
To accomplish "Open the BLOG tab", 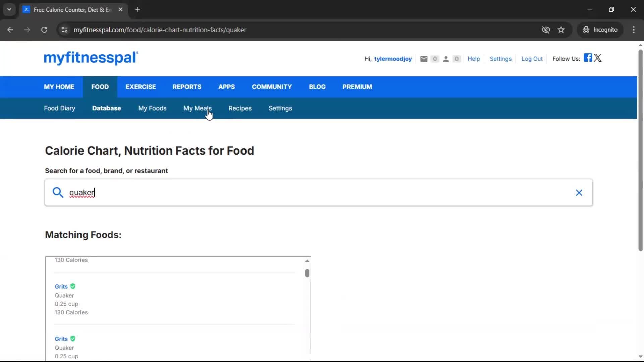I will [x=317, y=87].
